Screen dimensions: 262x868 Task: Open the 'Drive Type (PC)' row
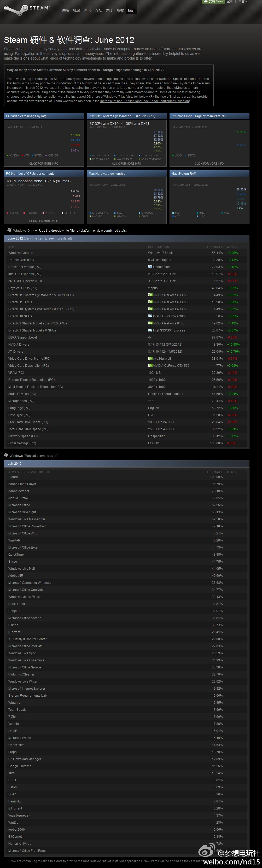point(127,415)
